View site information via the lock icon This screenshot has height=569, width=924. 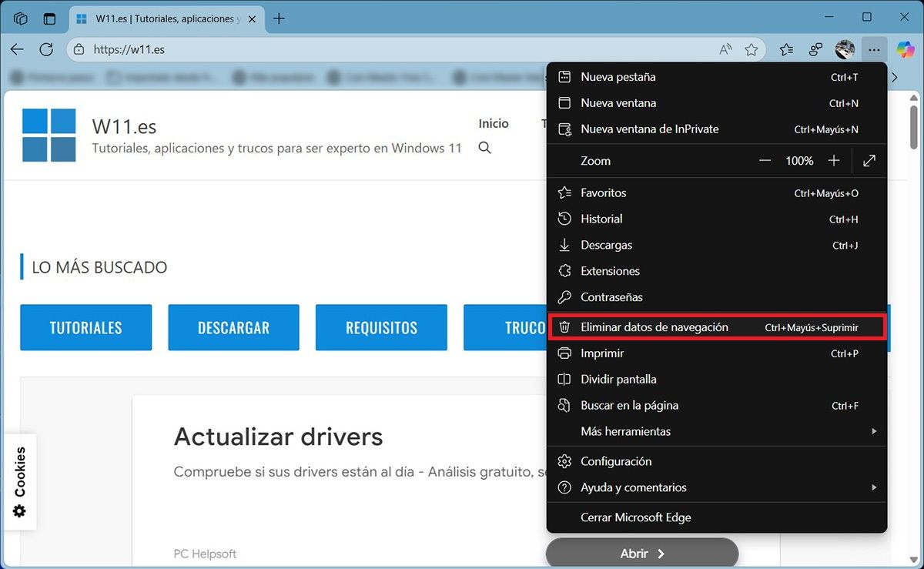click(79, 49)
